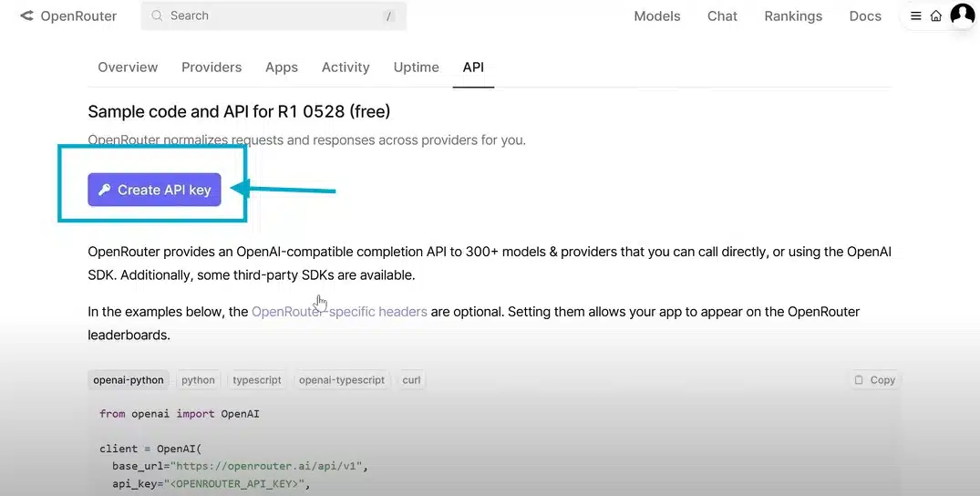Viewport: 980px width, 496px height.
Task: Click the magnifier icon in search
Action: 157,15
